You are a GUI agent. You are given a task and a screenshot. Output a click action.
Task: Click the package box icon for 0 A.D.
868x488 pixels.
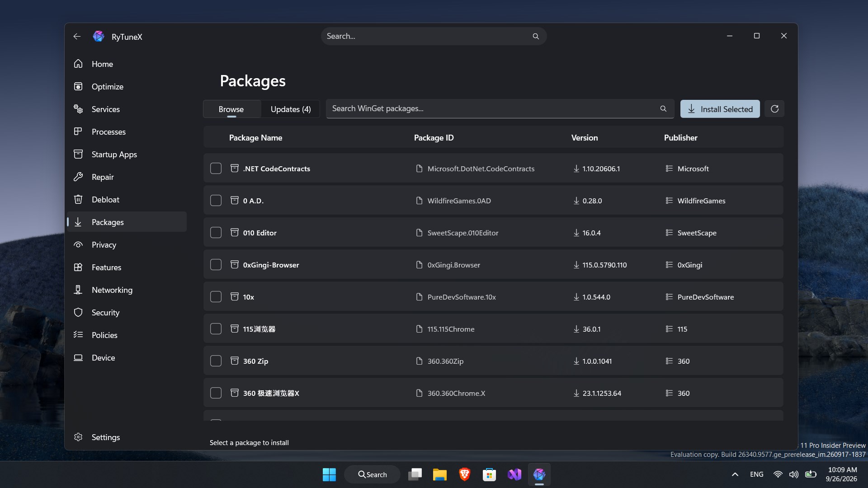(x=235, y=200)
